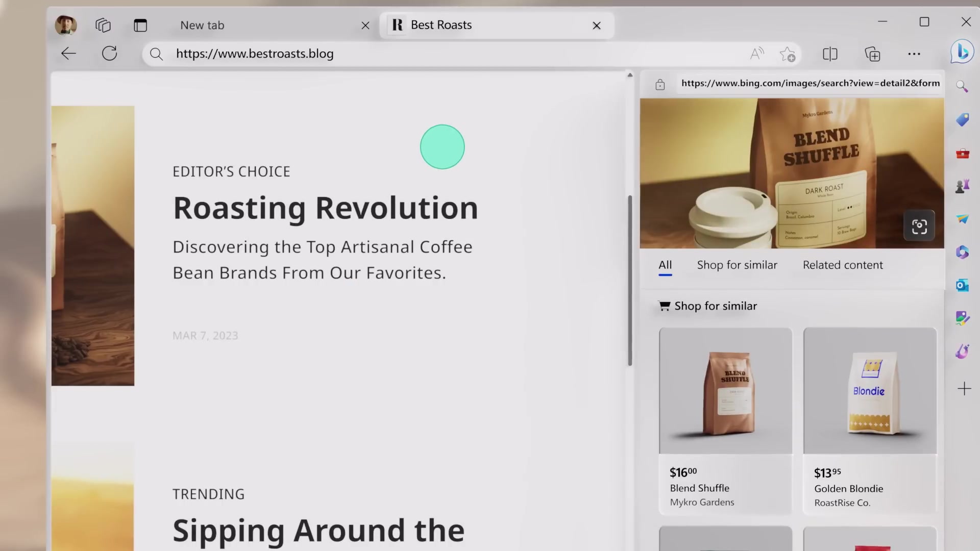Open the Settings and more menu

click(x=914, y=54)
